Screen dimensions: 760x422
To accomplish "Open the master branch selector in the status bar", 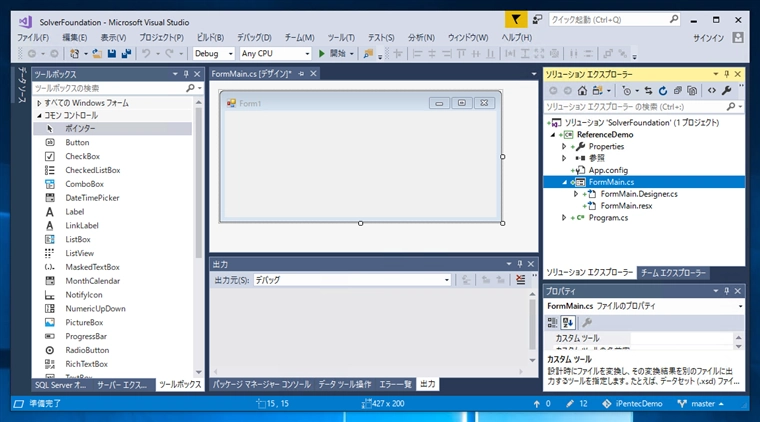I will 700,404.
